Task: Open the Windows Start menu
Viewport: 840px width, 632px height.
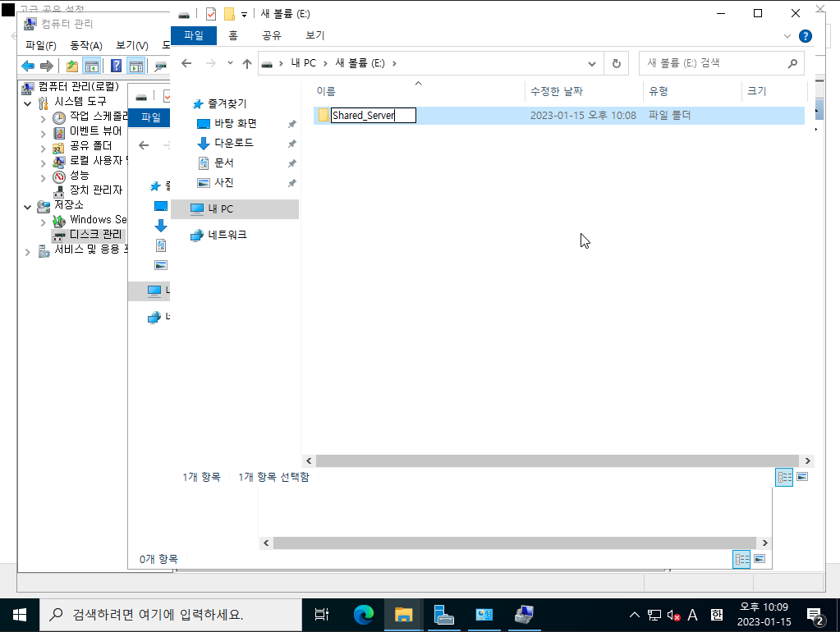Action: [x=20, y=616]
